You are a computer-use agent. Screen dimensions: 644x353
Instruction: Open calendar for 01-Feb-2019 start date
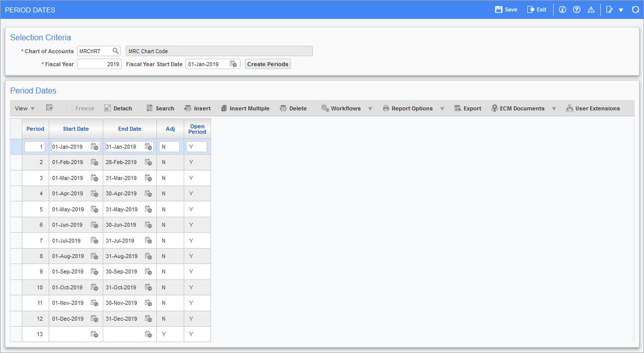click(94, 162)
